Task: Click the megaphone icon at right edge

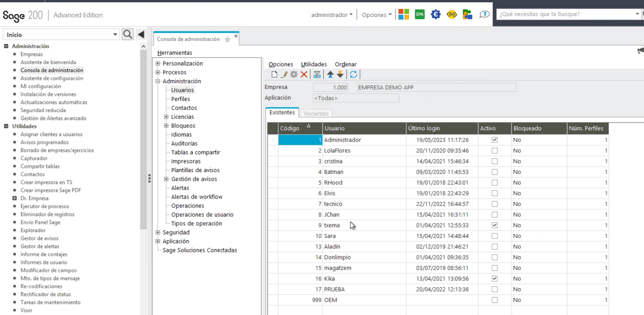Action: (x=641, y=51)
